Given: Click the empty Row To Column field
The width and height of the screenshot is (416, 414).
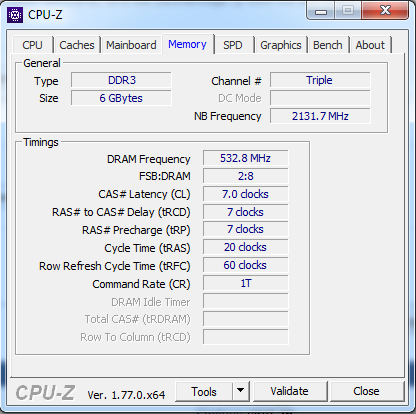Looking at the screenshot, I should (246, 337).
